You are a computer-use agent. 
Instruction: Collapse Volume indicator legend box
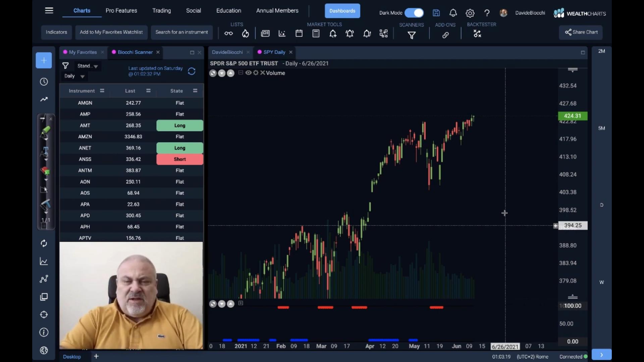pos(240,72)
